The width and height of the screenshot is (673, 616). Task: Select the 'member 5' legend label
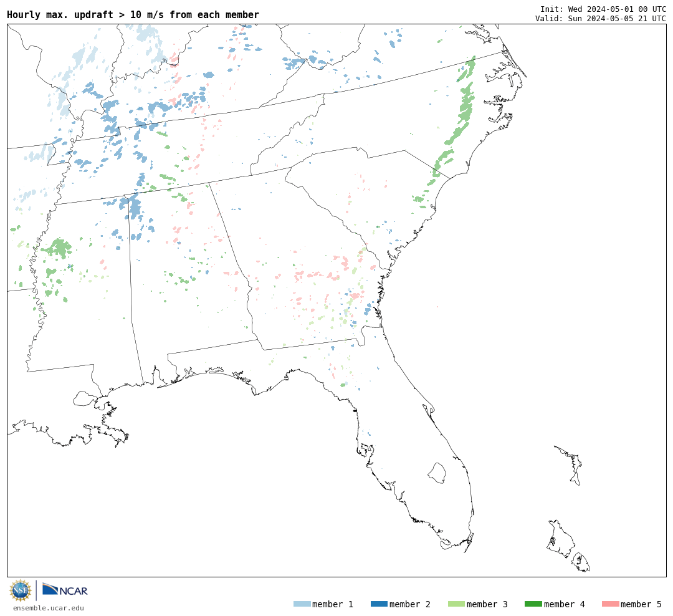pos(641,604)
